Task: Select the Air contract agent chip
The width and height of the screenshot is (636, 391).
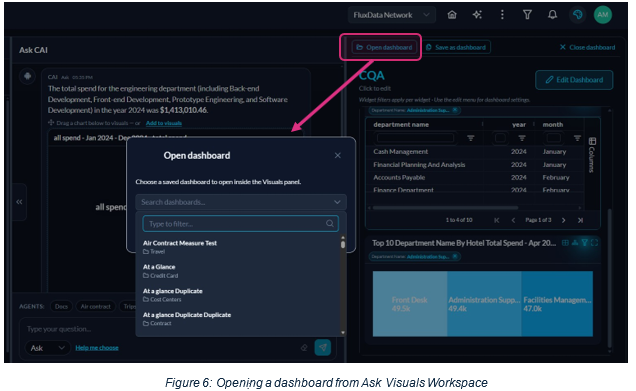Action: [95, 307]
